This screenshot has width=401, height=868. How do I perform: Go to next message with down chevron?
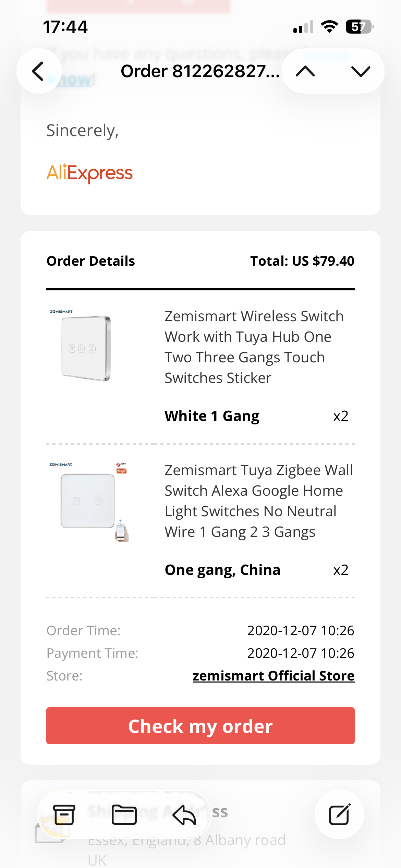[361, 71]
